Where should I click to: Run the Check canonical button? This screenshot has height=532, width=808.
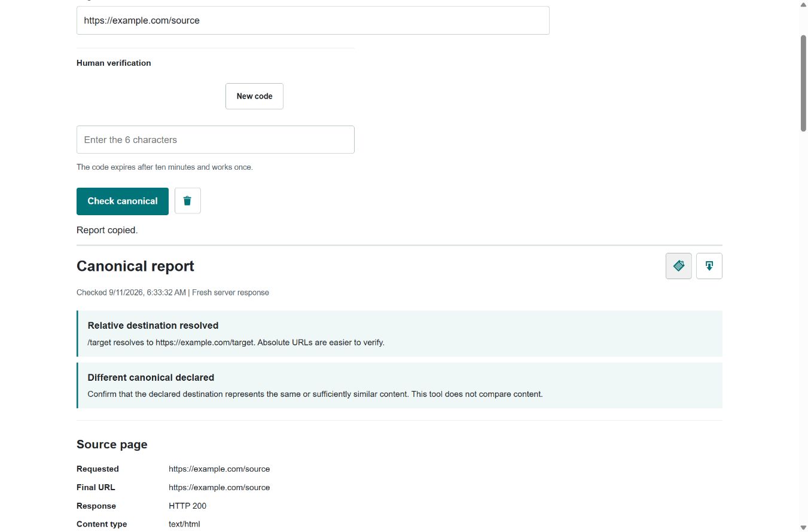(x=123, y=201)
